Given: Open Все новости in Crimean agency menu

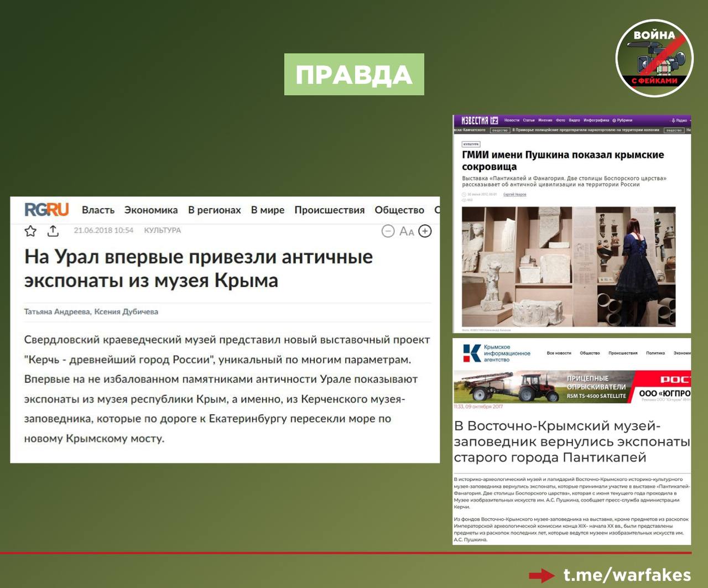Looking at the screenshot, I should pos(559,353).
